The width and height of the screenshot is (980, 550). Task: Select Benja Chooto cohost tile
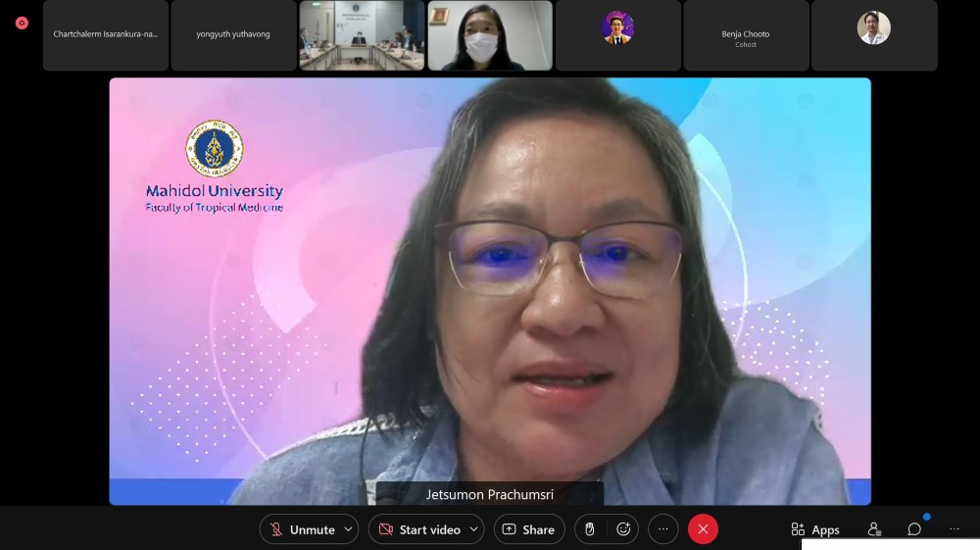[746, 35]
